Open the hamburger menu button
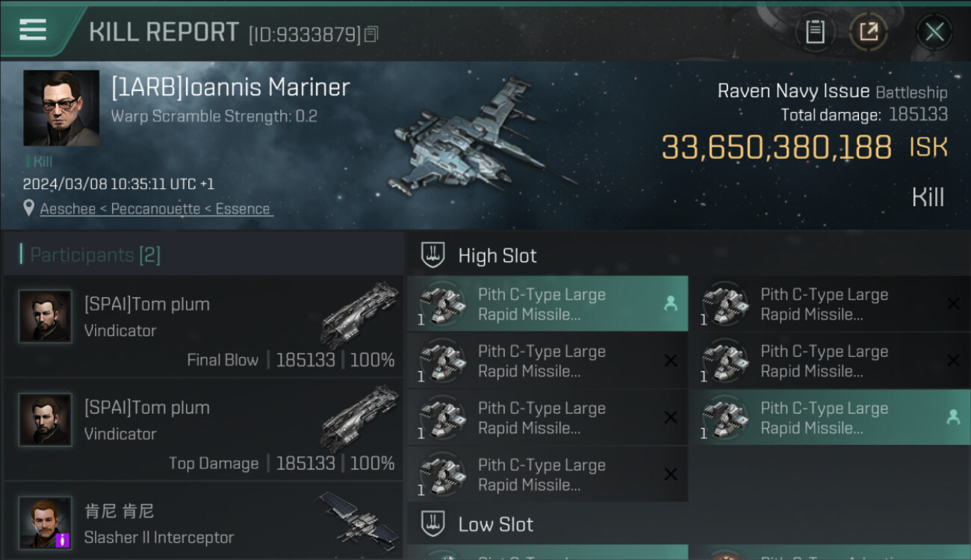 pos(33,31)
